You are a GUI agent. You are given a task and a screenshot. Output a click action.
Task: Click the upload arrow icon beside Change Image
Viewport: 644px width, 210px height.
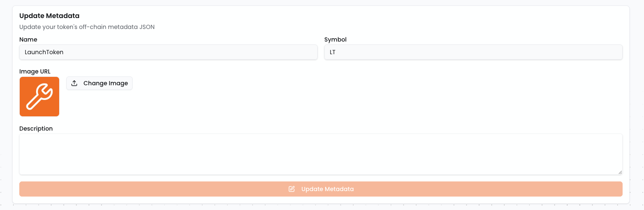click(x=74, y=83)
